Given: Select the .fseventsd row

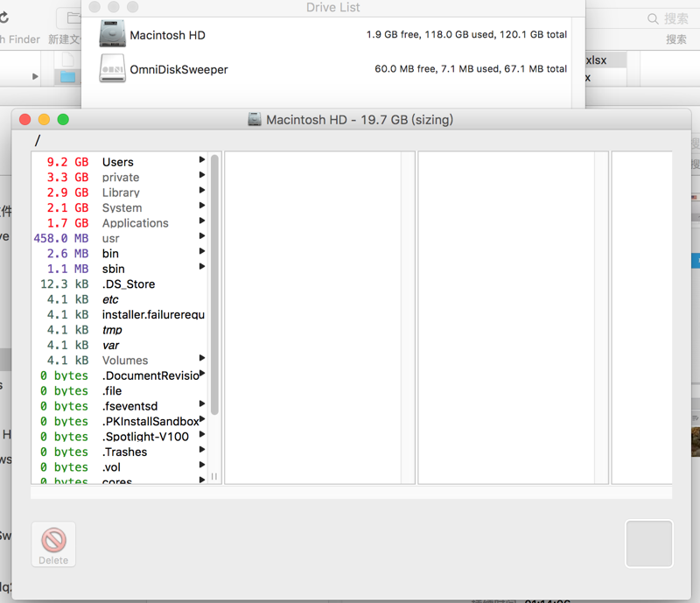Looking at the screenshot, I should click(x=119, y=406).
